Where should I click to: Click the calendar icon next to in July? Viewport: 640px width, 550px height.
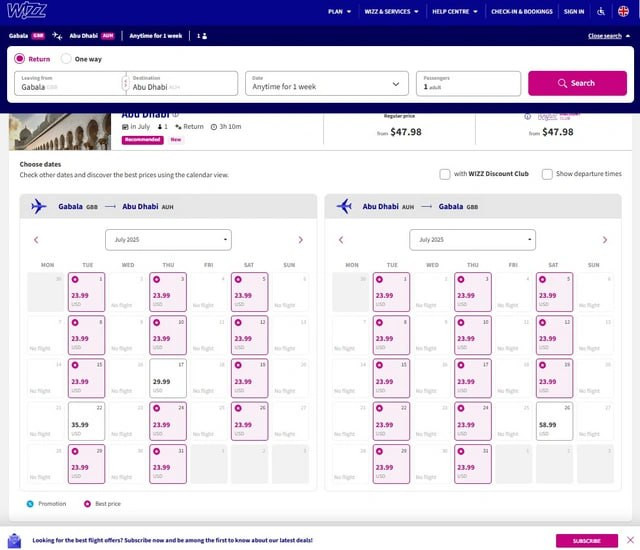point(125,127)
